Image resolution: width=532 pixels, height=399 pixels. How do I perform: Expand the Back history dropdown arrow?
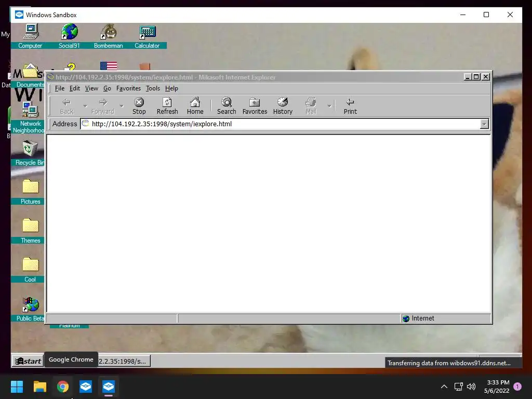click(x=85, y=106)
